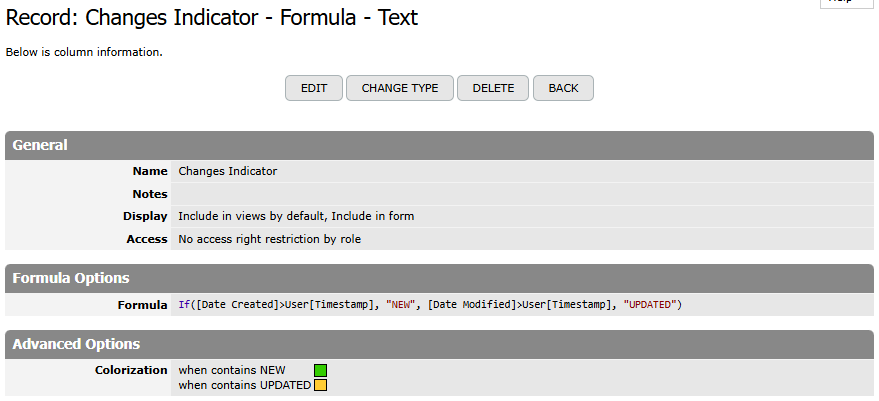Click the EDIT button
Screen dimensions: 879x401
pos(314,88)
